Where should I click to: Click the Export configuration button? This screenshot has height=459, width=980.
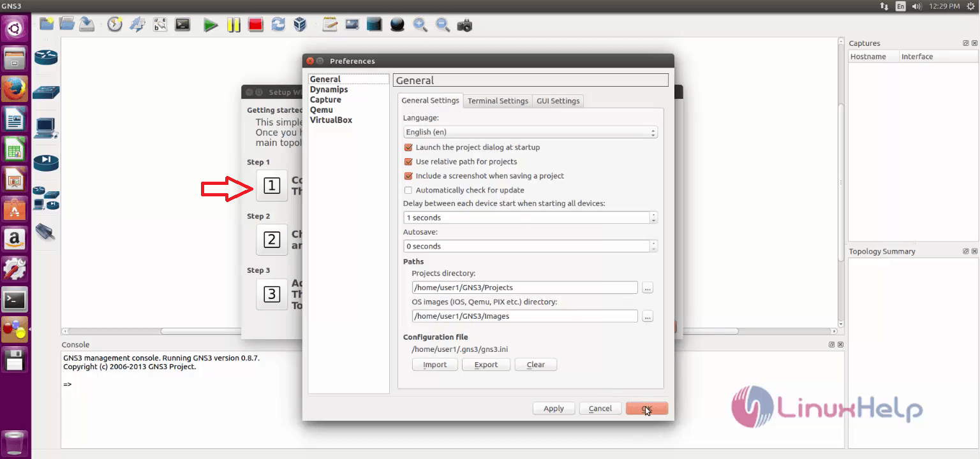tap(486, 365)
